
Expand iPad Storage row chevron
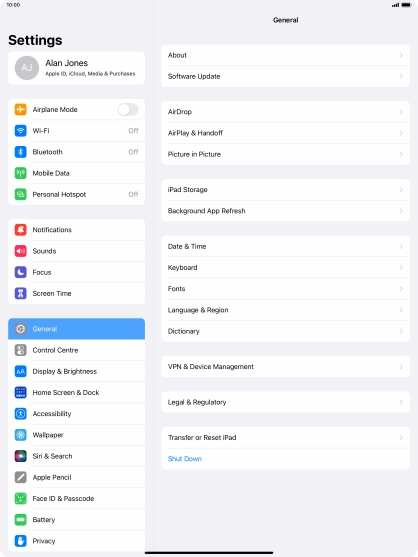click(x=401, y=190)
